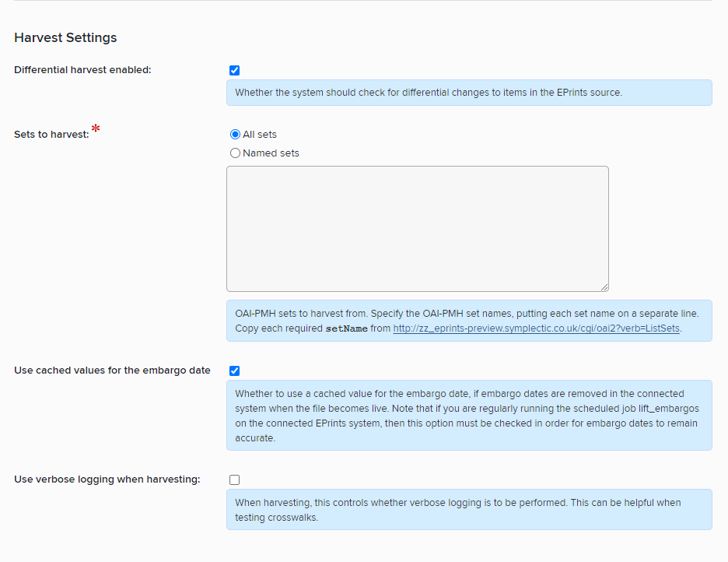Disable Use cached values for embargo date

[x=234, y=371]
